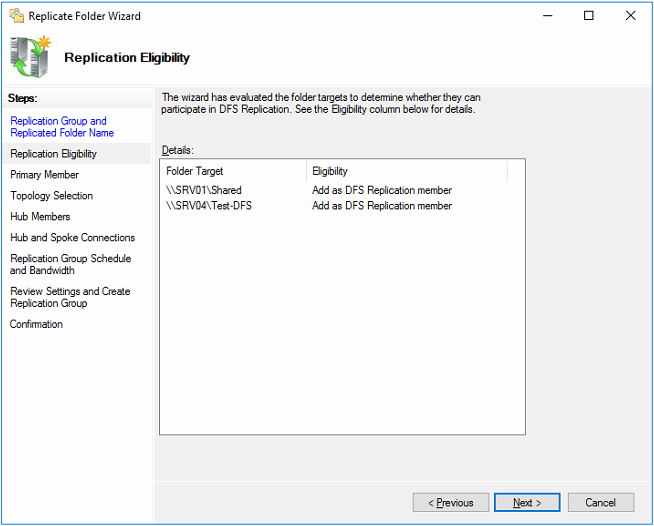Image resolution: width=654 pixels, height=526 pixels.
Task: Click the server replication icon in header
Action: tap(30, 57)
